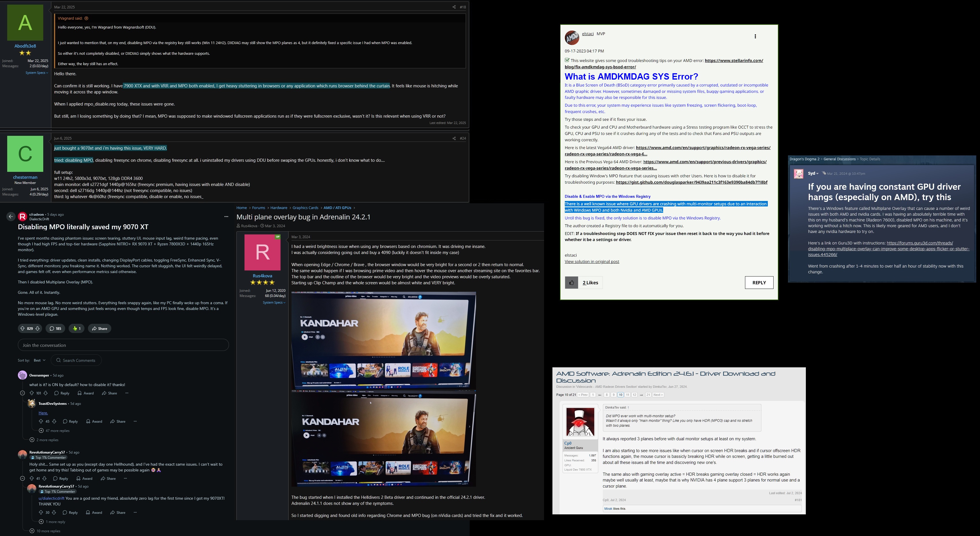Open the gist.github.com MPO link

pos(691,182)
